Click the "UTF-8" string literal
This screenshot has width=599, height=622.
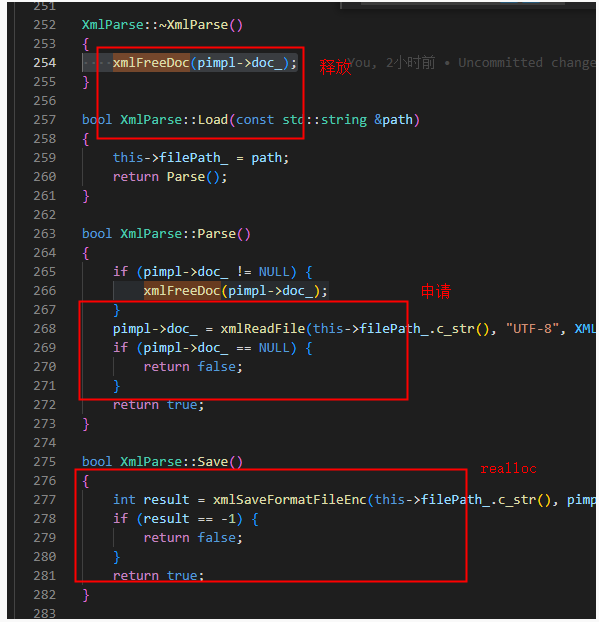click(532, 329)
